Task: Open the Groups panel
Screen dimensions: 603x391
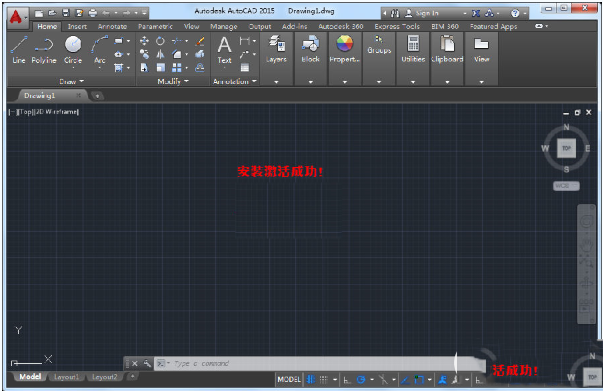Action: tap(379, 45)
